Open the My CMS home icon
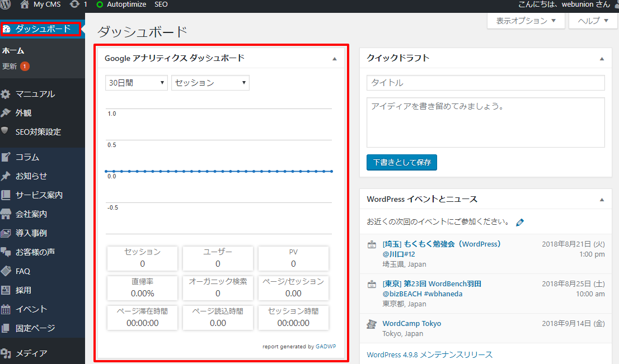 coord(25,4)
